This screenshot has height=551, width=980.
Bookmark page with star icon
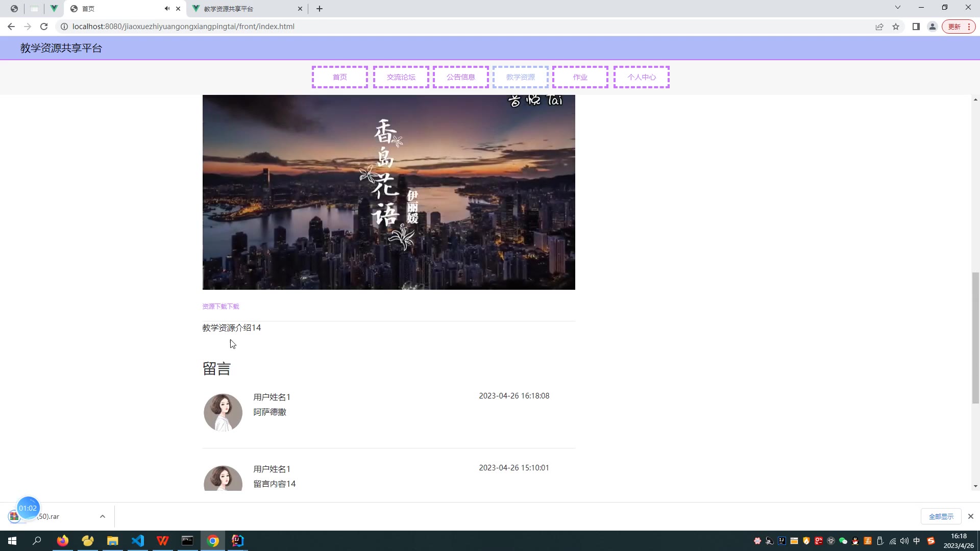click(896, 27)
